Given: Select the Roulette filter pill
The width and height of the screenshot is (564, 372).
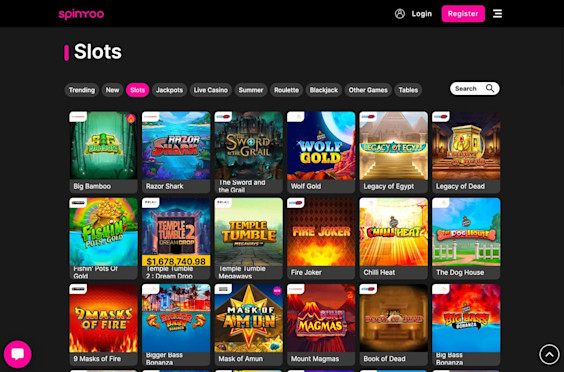Looking at the screenshot, I should (x=286, y=90).
